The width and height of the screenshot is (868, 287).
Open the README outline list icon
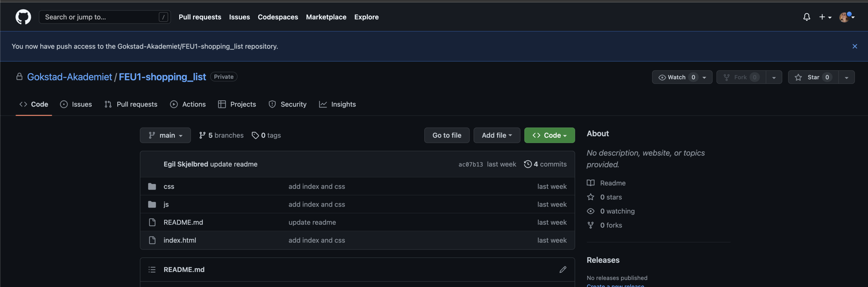coord(152,269)
